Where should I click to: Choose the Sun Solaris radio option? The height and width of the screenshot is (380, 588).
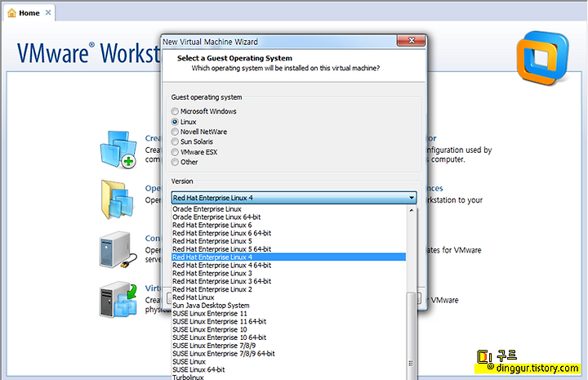(175, 142)
